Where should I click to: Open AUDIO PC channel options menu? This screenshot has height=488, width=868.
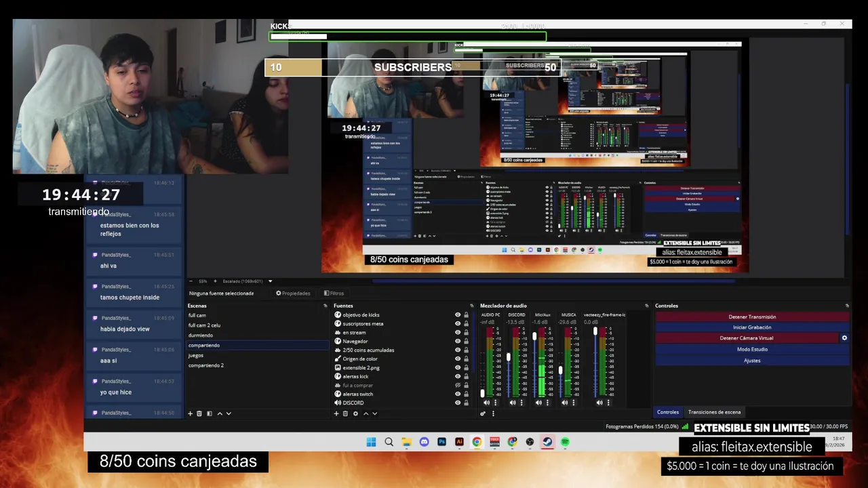(x=496, y=403)
